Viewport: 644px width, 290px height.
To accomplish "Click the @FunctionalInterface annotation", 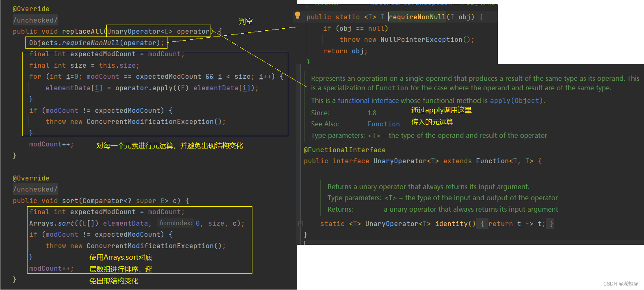I will [345, 150].
